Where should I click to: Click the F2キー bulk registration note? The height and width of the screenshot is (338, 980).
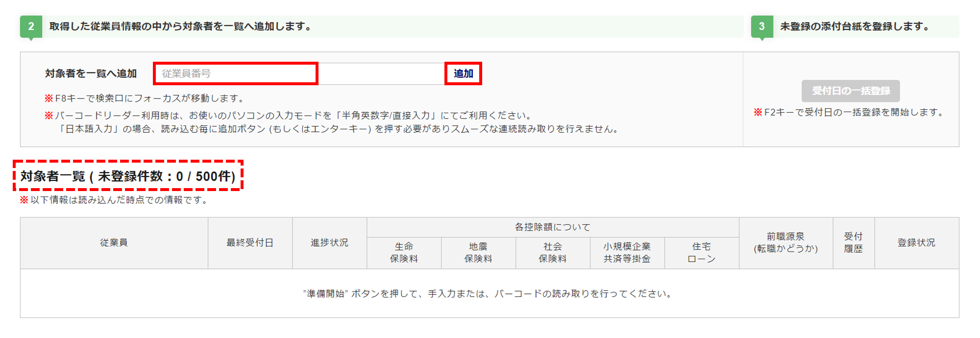(850, 113)
